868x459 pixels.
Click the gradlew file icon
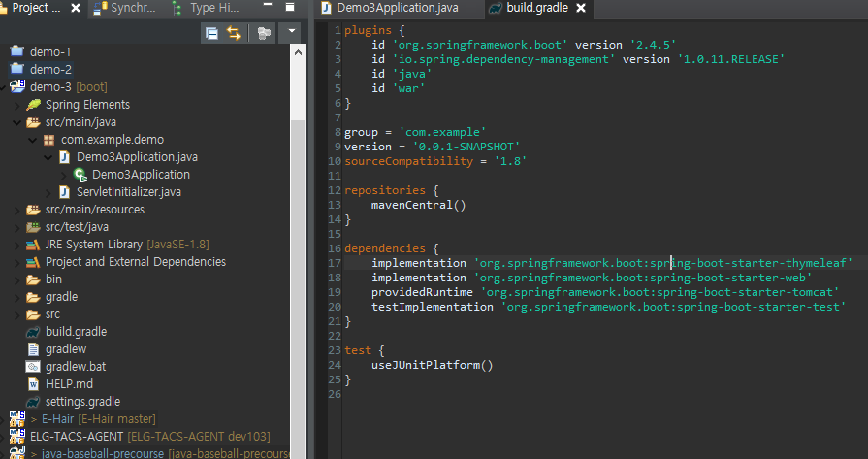tap(33, 349)
